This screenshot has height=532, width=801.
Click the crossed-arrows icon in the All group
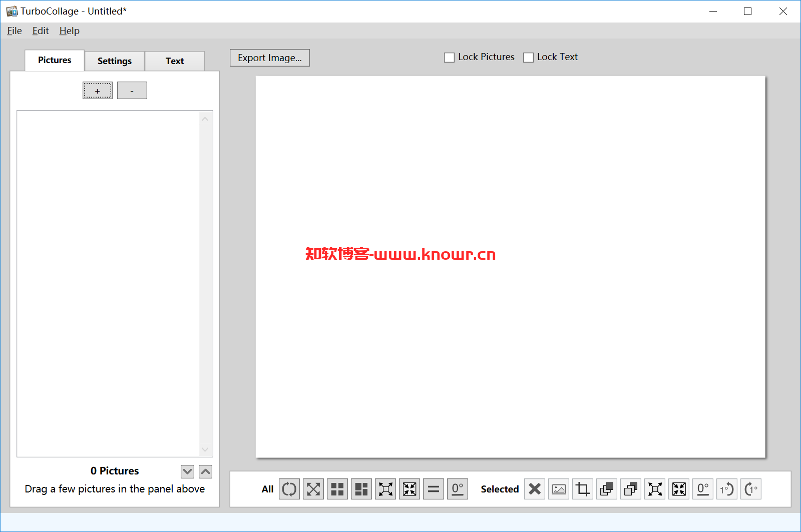pos(313,489)
